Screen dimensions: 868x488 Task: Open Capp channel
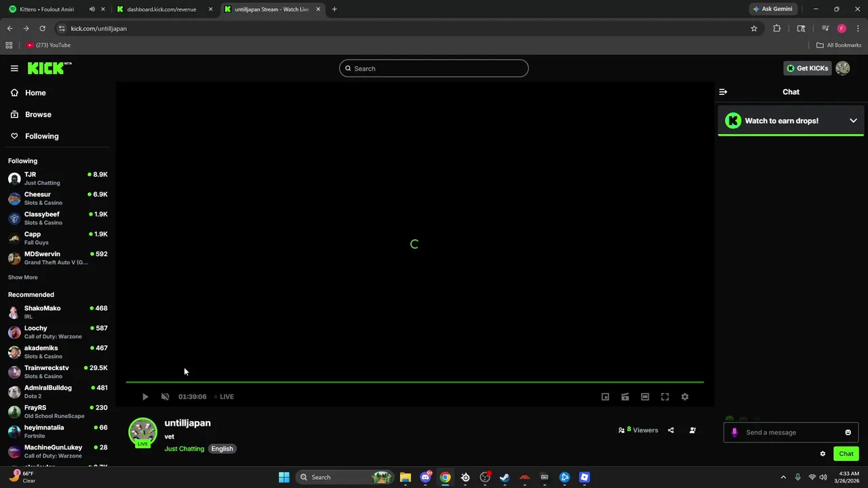coord(58,238)
